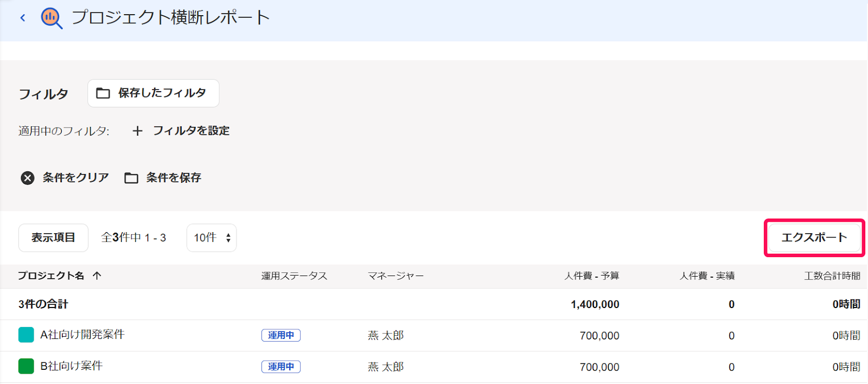Image resolution: width=868 pixels, height=384 pixels.
Task: Sort by プロジェクト名 column header
Action: click(x=51, y=276)
